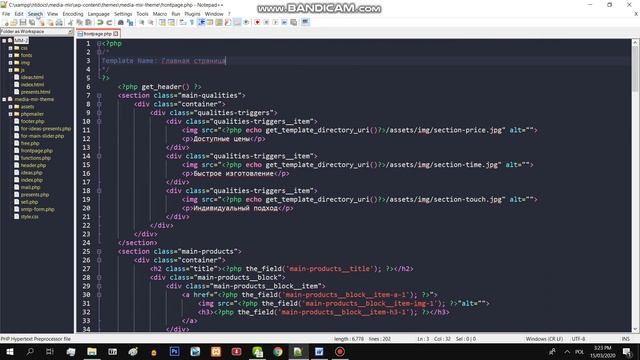Click the Paste toolbar icon
This screenshot has height=360, width=640.
pos(89,22)
